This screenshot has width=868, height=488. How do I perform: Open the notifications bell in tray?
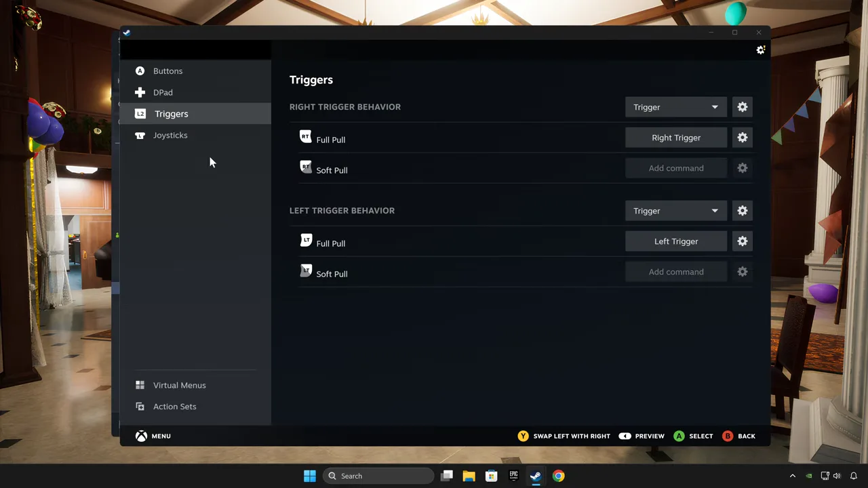(854, 476)
